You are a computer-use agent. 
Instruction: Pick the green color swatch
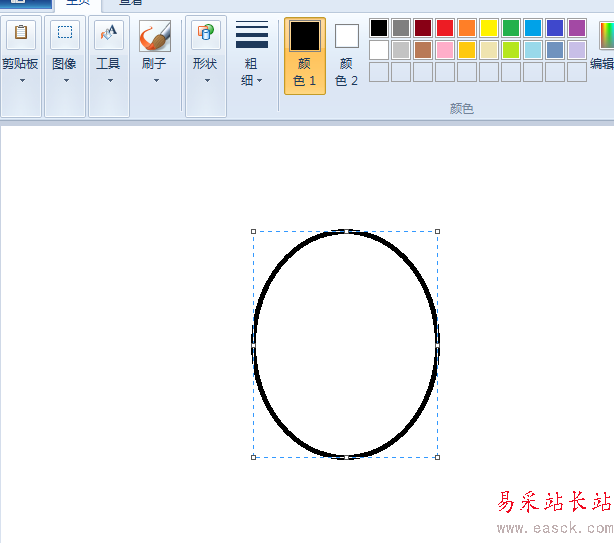pos(511,28)
